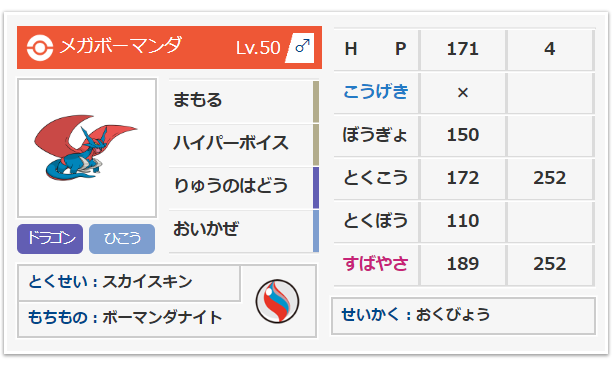Screen dimensions: 615x366
Task: Click the flying-type color bar beside おいかぜ
Action: pyautogui.click(x=316, y=231)
